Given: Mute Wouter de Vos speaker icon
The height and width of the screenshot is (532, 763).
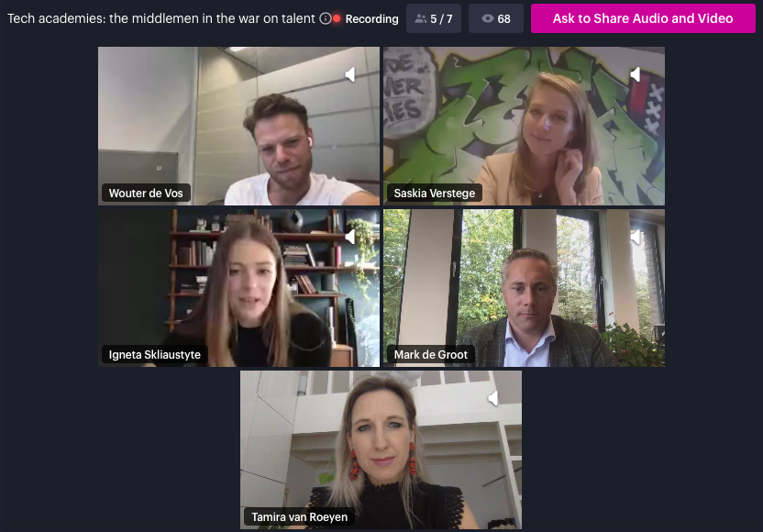Looking at the screenshot, I should (x=350, y=74).
